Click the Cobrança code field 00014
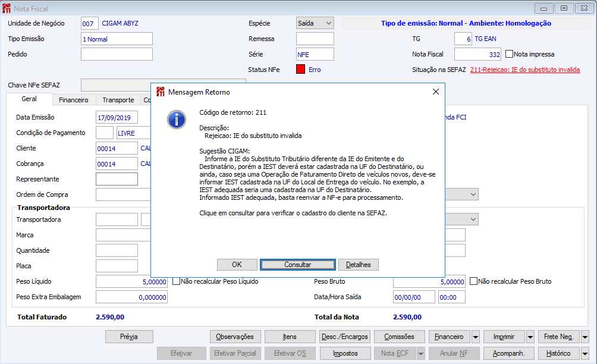The width and height of the screenshot is (597, 364). [x=117, y=164]
